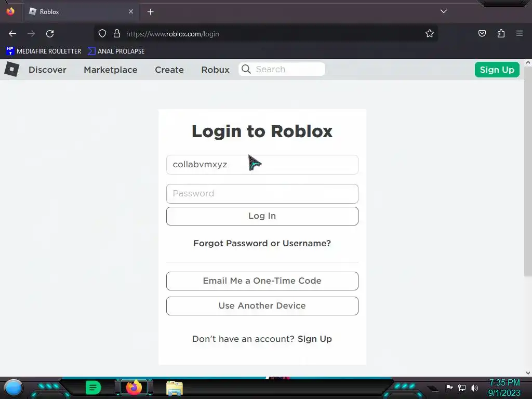The image size is (532, 399).
Task: Open a new tab with plus button
Action: [150, 12]
